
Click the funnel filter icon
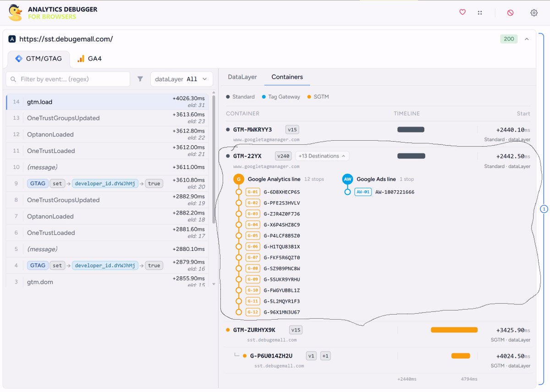(140, 79)
